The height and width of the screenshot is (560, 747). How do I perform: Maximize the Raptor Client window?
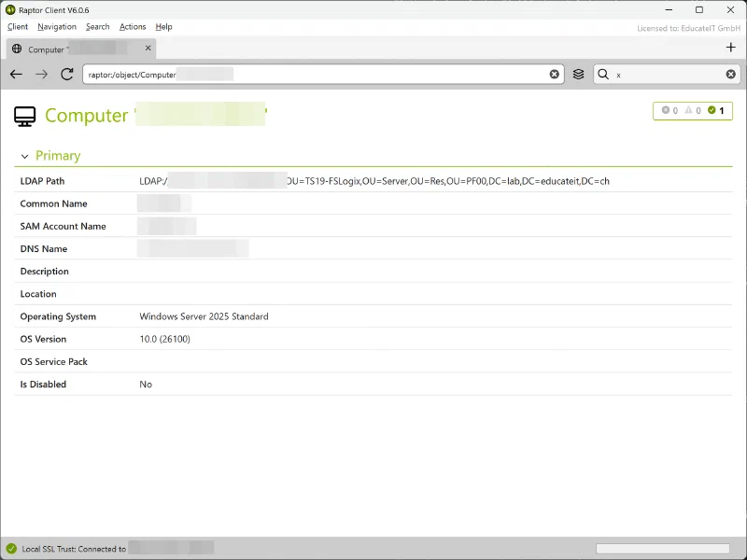pos(699,10)
